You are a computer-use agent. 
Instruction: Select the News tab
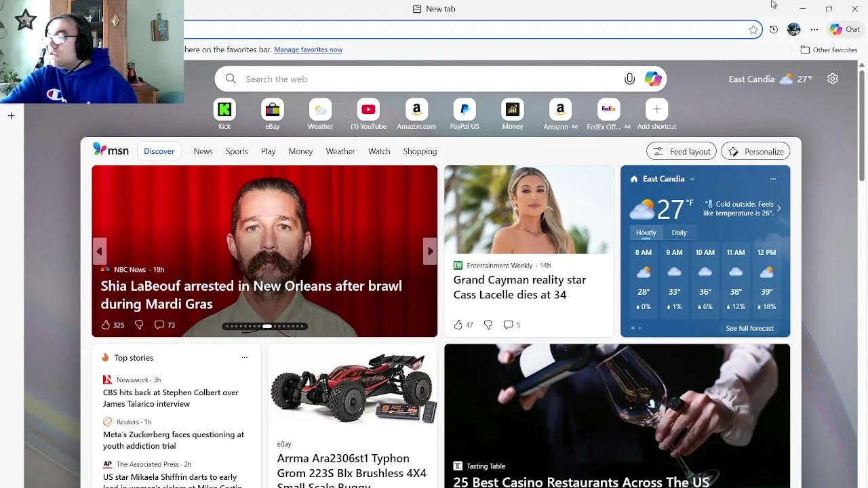[x=203, y=151]
